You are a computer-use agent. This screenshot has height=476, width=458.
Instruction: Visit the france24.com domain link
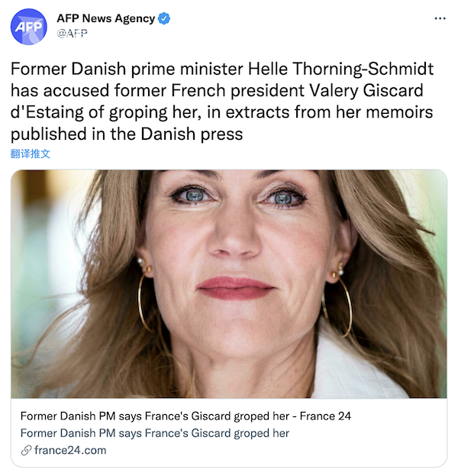point(69,450)
